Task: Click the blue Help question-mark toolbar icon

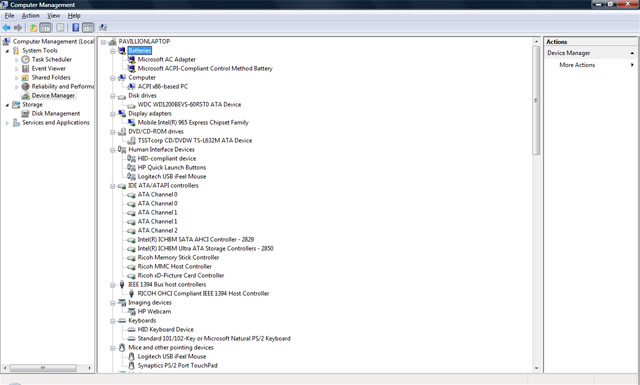Action: (x=76, y=28)
